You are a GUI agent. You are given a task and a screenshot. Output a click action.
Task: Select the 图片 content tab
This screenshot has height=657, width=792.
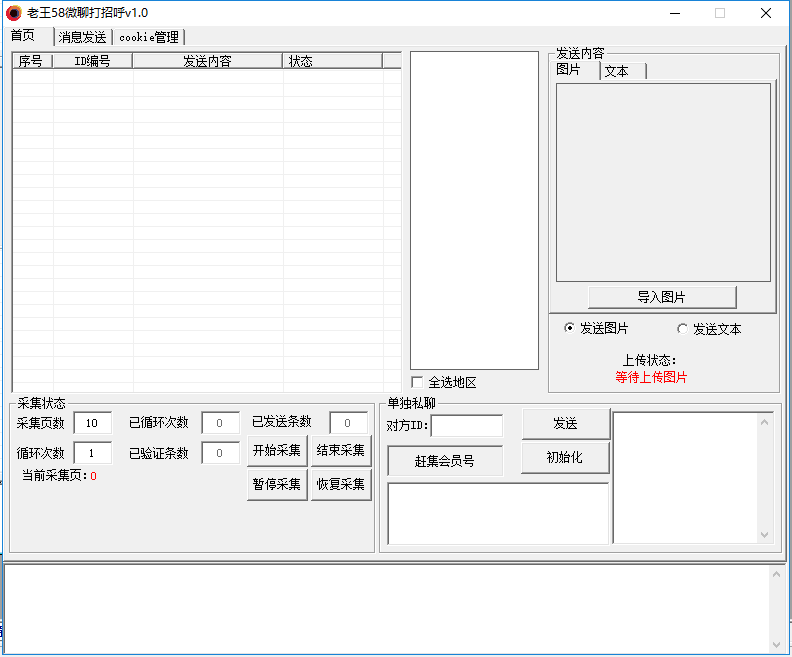point(568,69)
